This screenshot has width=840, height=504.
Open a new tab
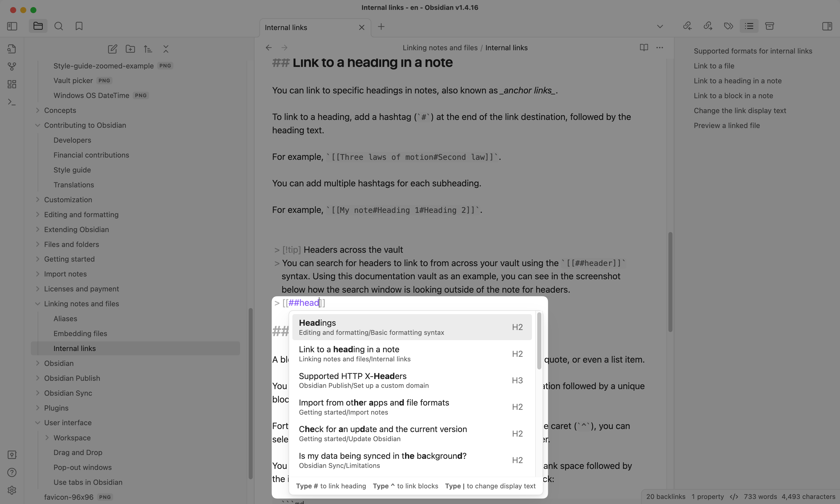tap(381, 27)
